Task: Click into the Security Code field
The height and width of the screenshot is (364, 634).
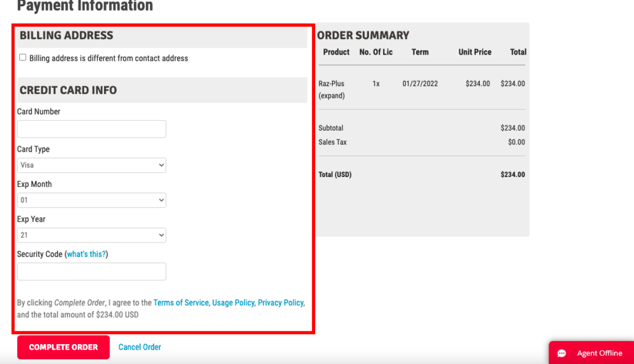Action: (92, 272)
